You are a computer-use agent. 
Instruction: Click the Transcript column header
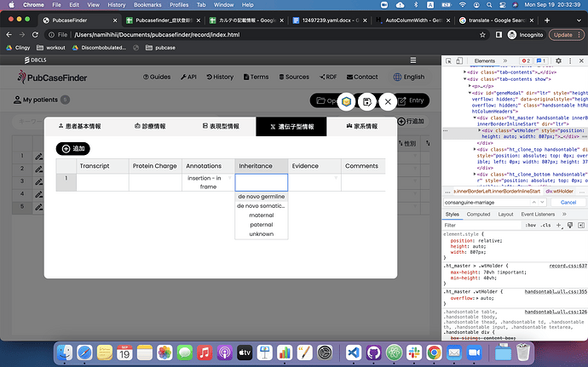[x=103, y=166]
